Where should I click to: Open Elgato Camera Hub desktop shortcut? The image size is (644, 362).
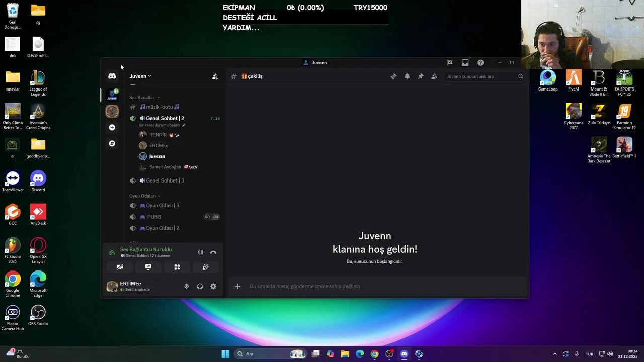click(x=13, y=318)
